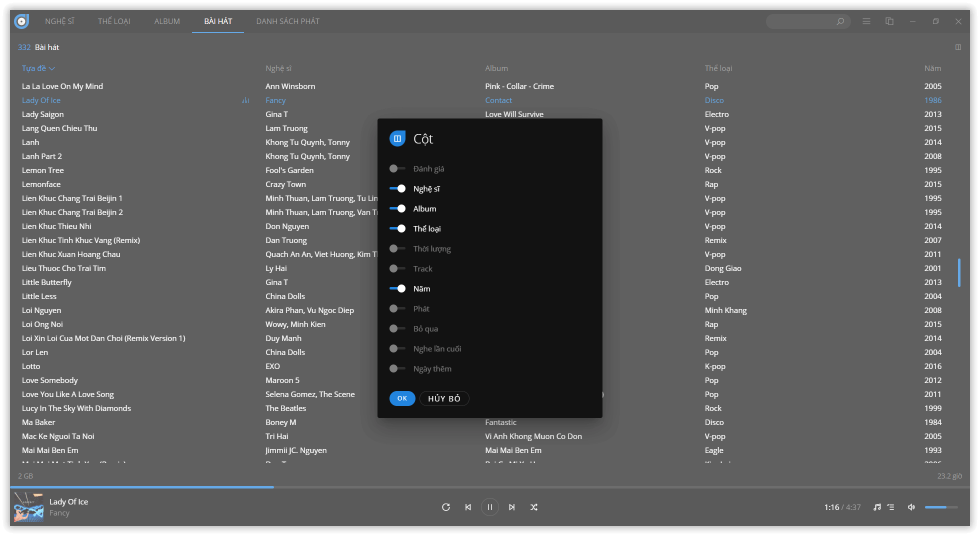Viewport: 980px width, 536px height.
Task: Go to the previous track
Action: (468, 507)
